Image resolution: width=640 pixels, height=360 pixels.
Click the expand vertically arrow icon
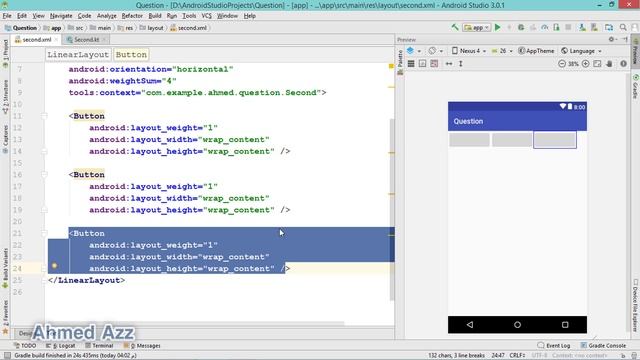460,64
